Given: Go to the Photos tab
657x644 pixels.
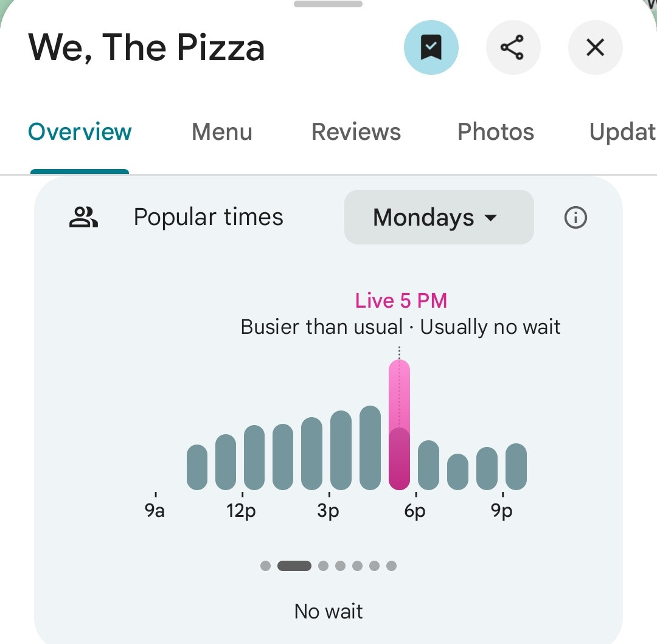Looking at the screenshot, I should (x=495, y=132).
